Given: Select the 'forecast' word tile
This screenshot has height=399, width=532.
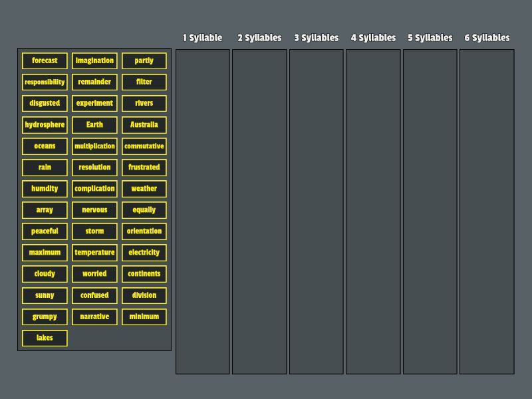Looking at the screenshot, I should 45,61.
